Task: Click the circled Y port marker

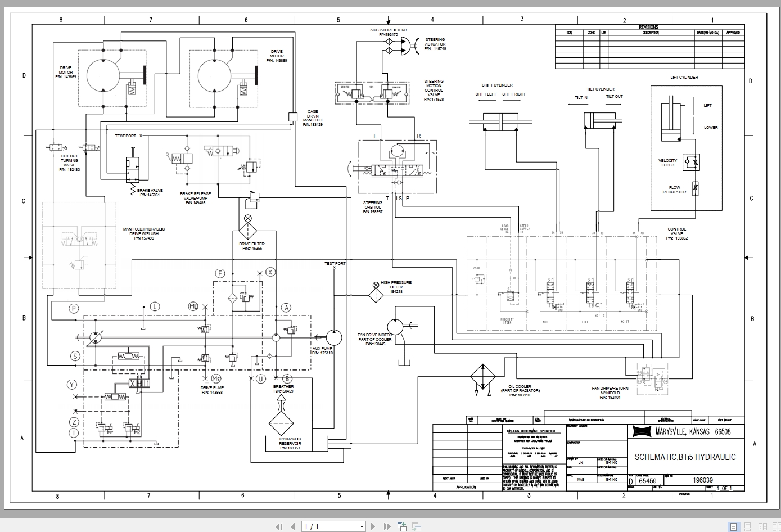Action: point(72,385)
